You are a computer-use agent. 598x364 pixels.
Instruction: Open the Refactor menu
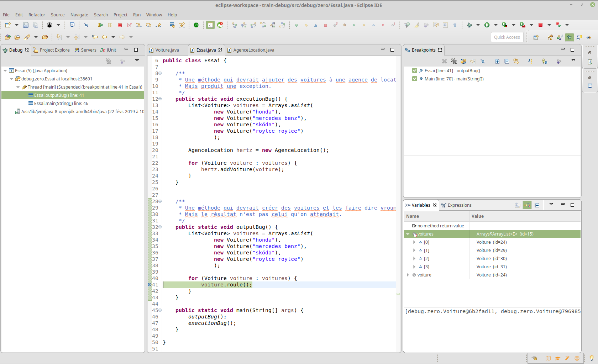(37, 15)
